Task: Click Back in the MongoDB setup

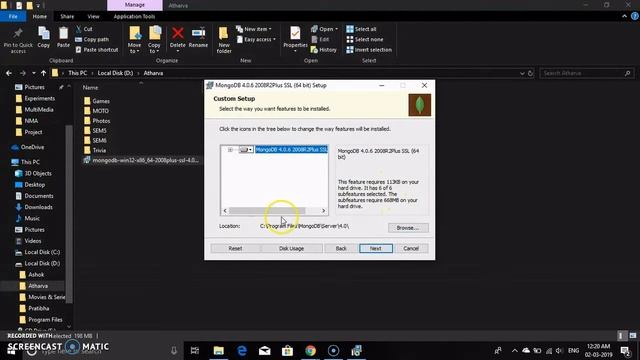Action: pos(341,248)
